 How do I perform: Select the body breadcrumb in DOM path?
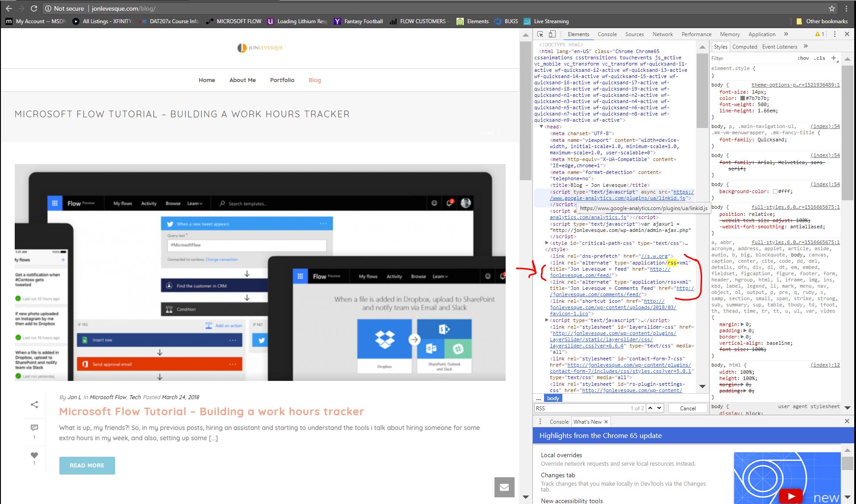(x=553, y=398)
